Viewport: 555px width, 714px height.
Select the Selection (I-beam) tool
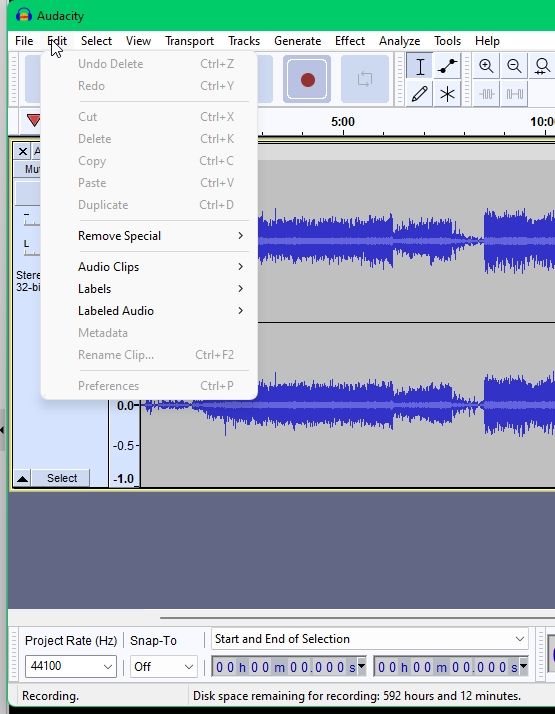(x=419, y=67)
